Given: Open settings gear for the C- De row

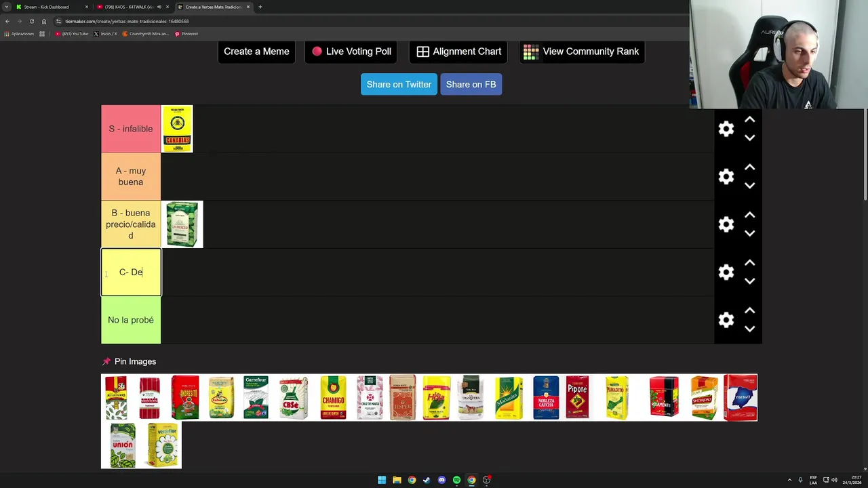Looking at the screenshot, I should (x=726, y=272).
